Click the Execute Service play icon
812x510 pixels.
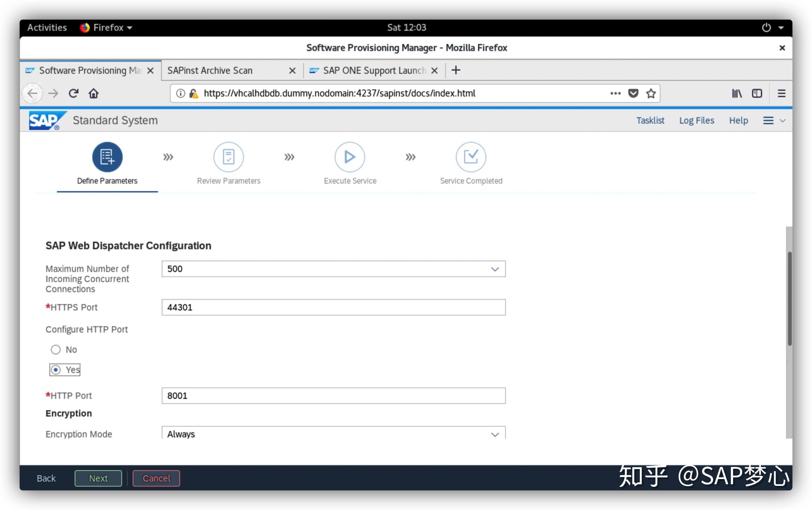tap(349, 157)
